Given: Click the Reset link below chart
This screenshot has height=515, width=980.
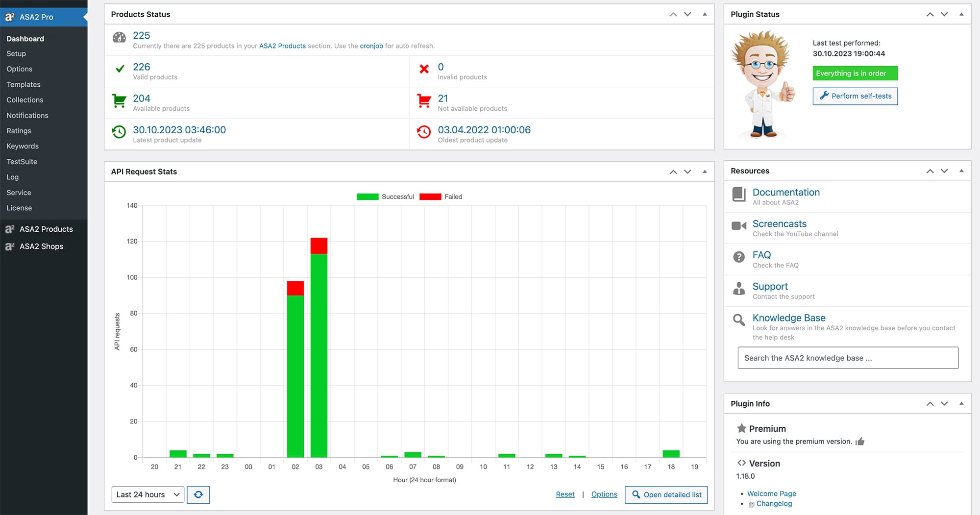Looking at the screenshot, I should coord(565,494).
